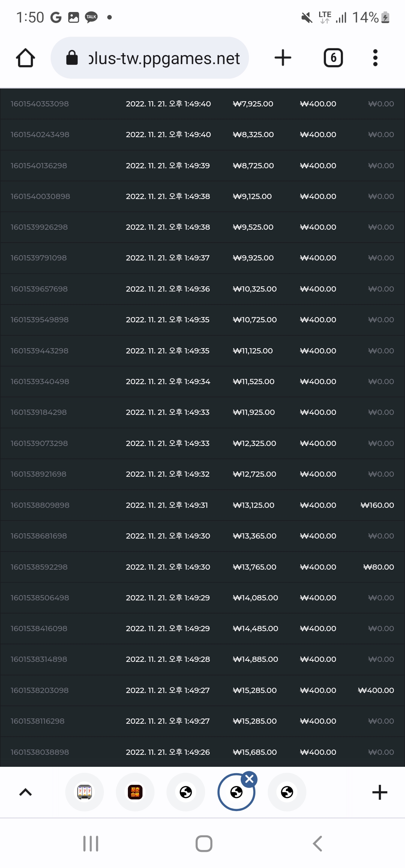Open the new tab plus icon

pyautogui.click(x=283, y=58)
